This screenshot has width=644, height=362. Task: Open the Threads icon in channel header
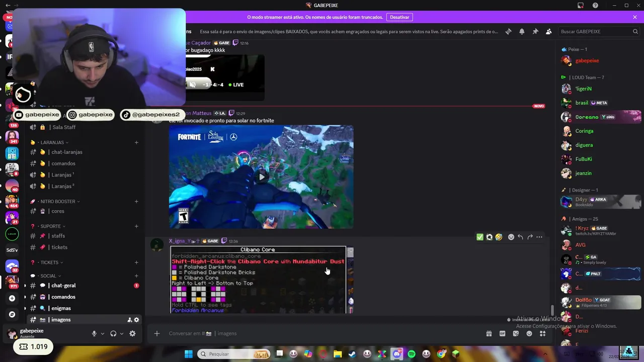click(509, 31)
